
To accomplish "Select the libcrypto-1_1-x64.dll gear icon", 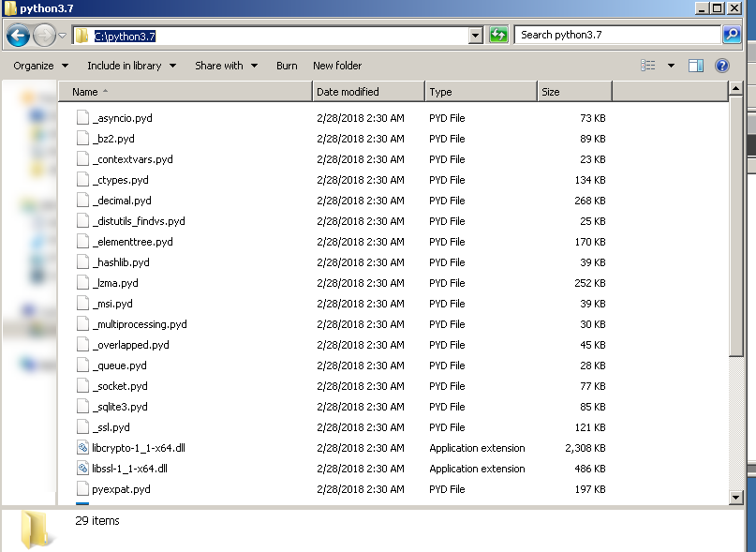I will coord(83,448).
